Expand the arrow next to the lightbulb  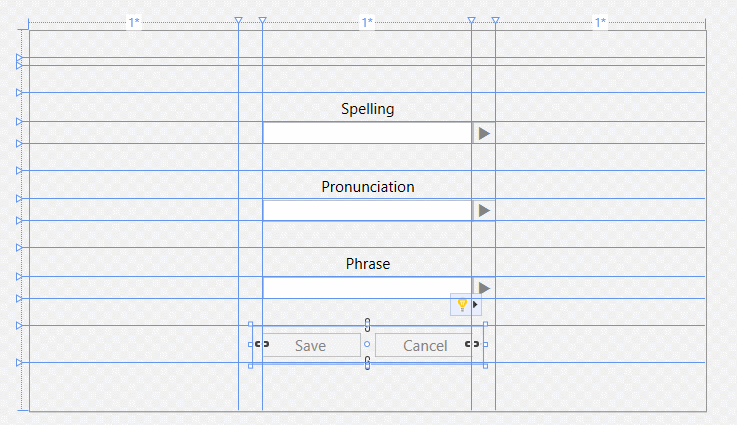tap(475, 305)
